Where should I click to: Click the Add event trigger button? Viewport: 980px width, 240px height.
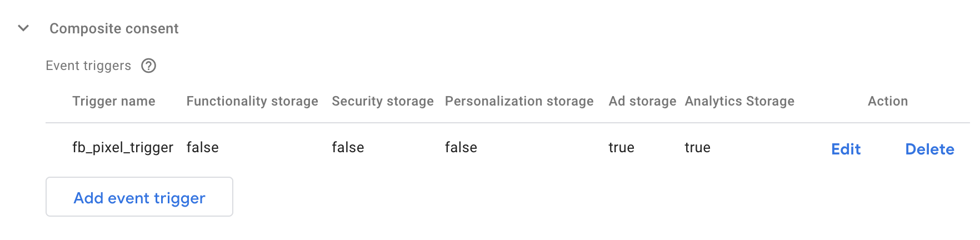point(139,197)
